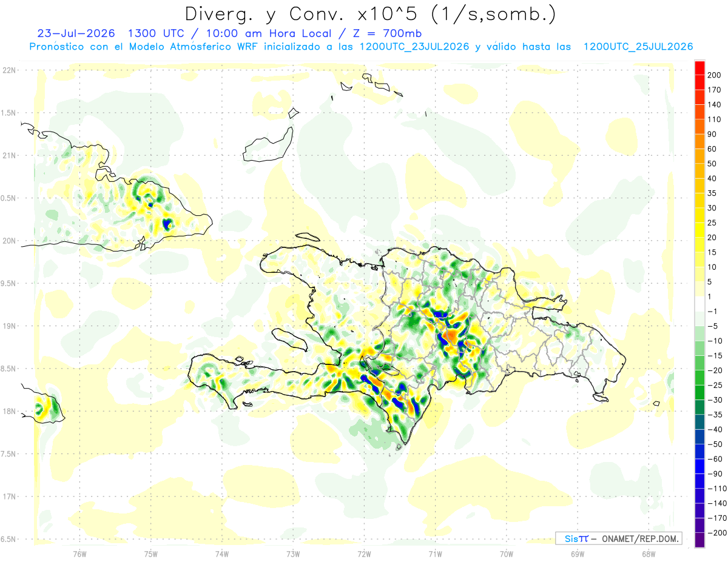728x562 pixels.
Task: Click latitude axis label '20N'
Action: coord(9,241)
